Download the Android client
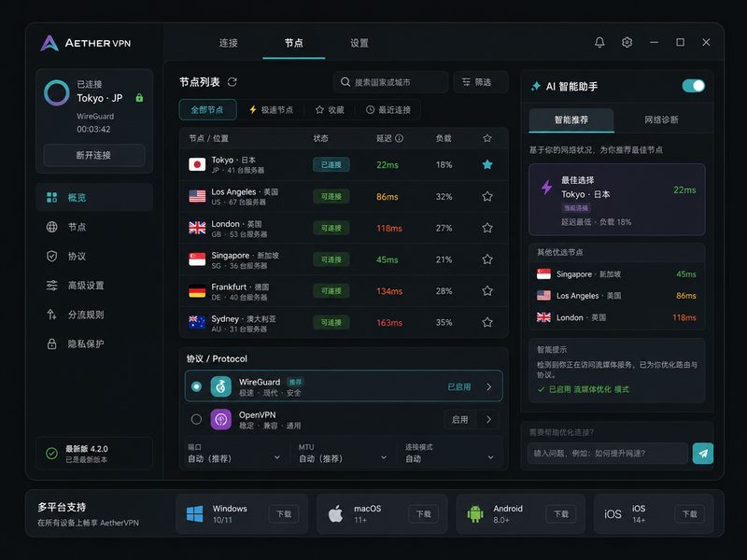The width and height of the screenshot is (747, 560). (561, 514)
